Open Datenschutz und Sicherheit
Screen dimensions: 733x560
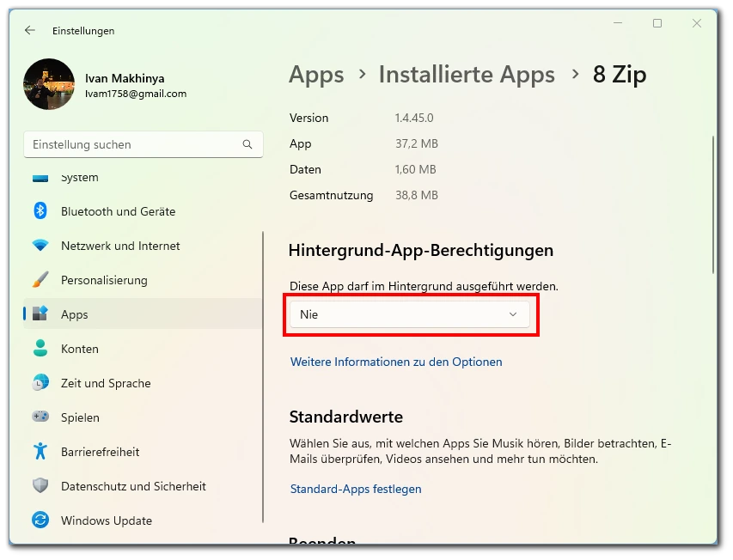143,486
